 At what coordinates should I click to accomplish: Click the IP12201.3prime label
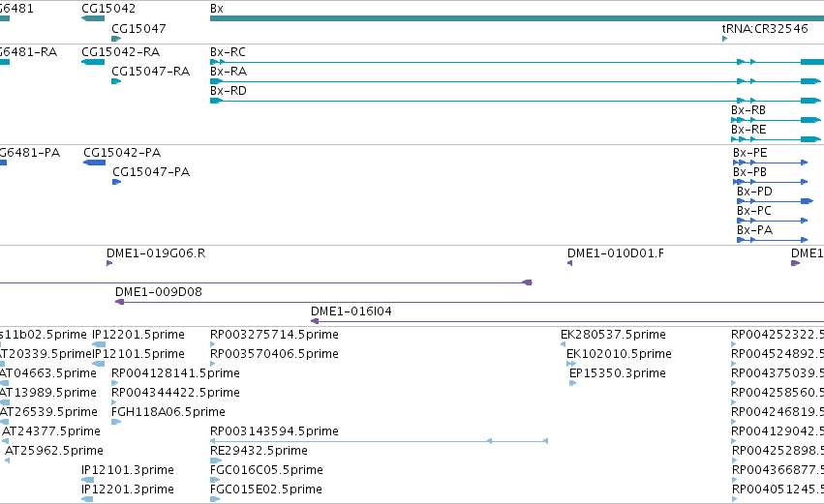[x=127, y=489]
